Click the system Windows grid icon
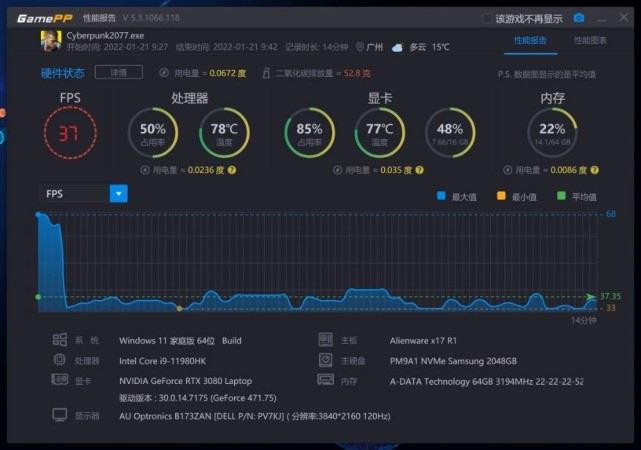The image size is (641, 450). coord(60,340)
